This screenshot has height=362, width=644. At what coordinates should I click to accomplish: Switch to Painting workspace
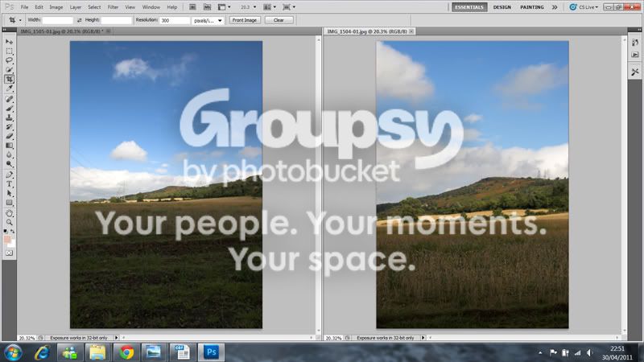(x=532, y=7)
